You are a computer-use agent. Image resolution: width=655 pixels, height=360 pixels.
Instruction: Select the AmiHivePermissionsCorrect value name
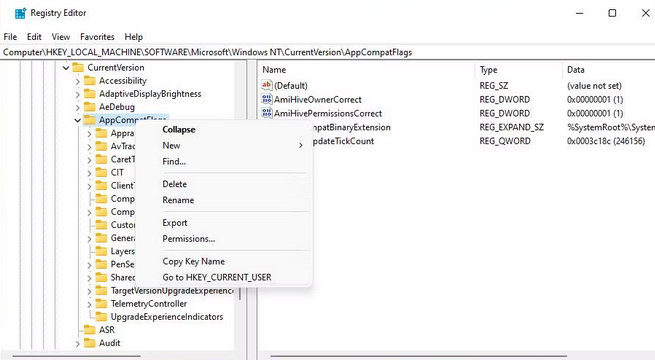[328, 113]
